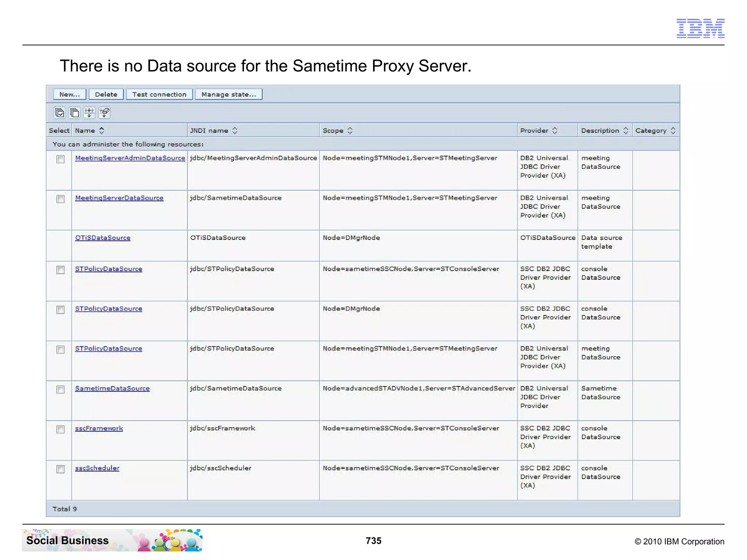Click the Total 9 status text
Viewport: 747px width, 560px height.
[x=65, y=509]
